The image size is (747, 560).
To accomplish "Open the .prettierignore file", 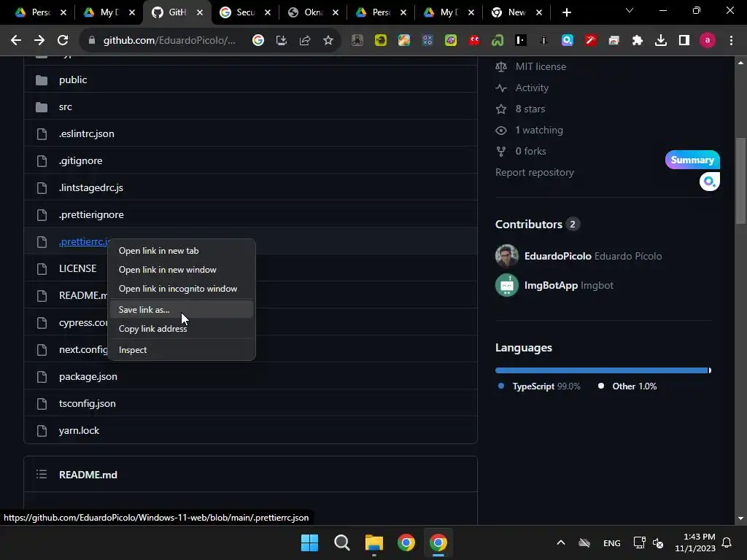I will 91,215.
